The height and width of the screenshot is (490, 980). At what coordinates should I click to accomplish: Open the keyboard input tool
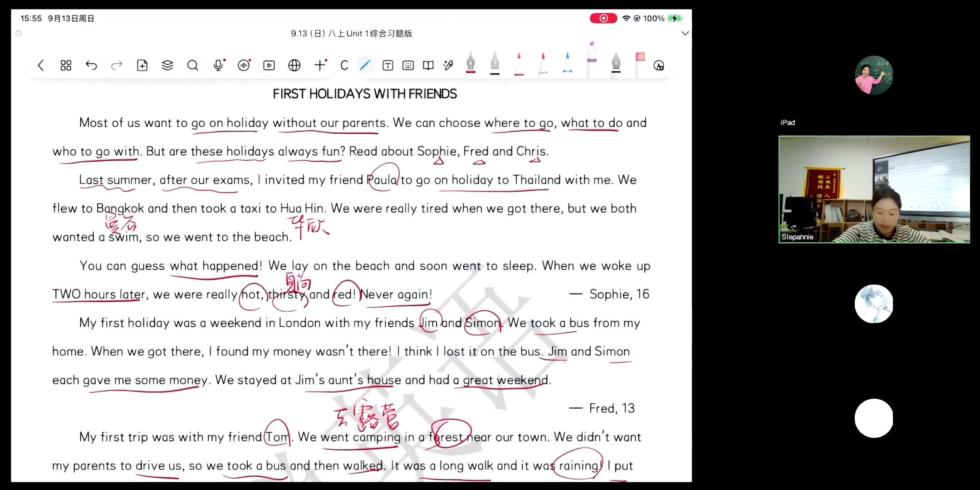[408, 65]
